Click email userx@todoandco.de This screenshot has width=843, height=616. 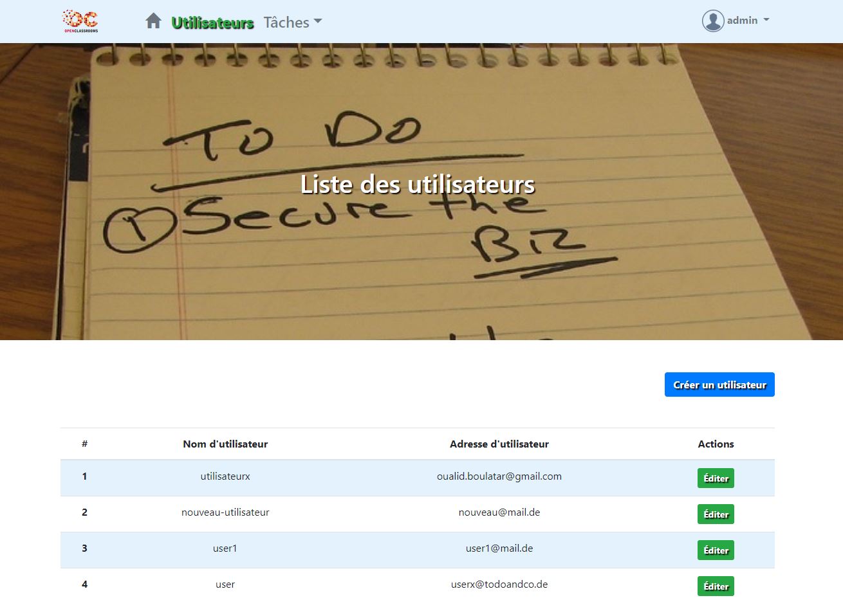[499, 584]
